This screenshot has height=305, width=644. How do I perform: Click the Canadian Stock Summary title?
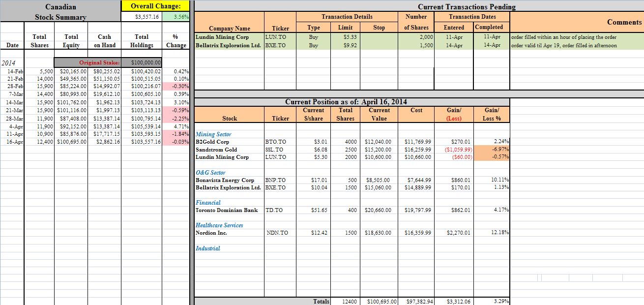tap(60, 12)
